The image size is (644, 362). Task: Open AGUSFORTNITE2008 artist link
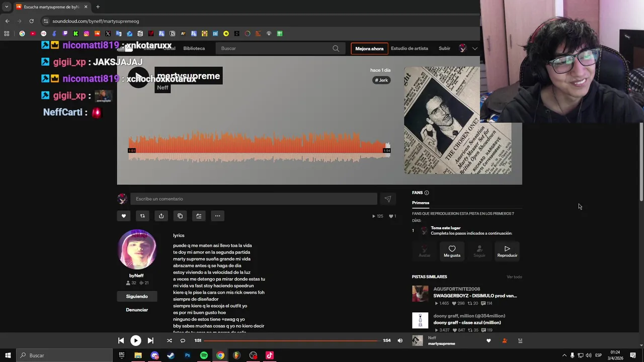pos(457,289)
